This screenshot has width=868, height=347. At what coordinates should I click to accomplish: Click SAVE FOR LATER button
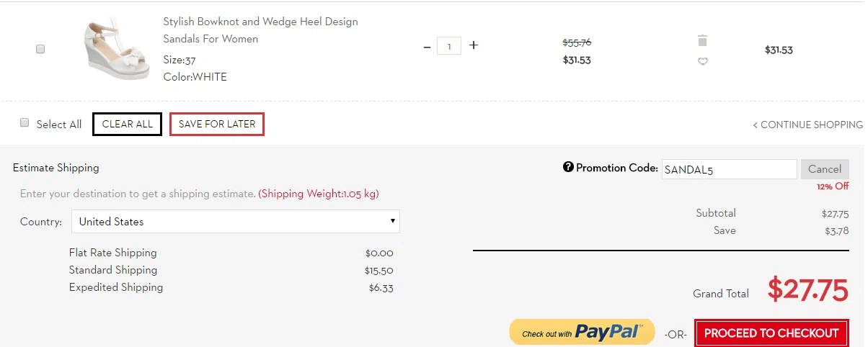click(217, 124)
